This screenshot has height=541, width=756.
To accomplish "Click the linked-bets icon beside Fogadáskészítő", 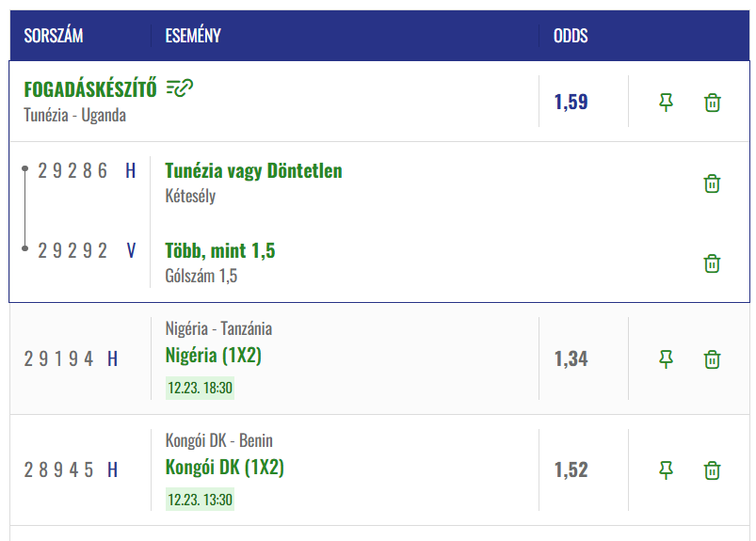I will coord(180,88).
